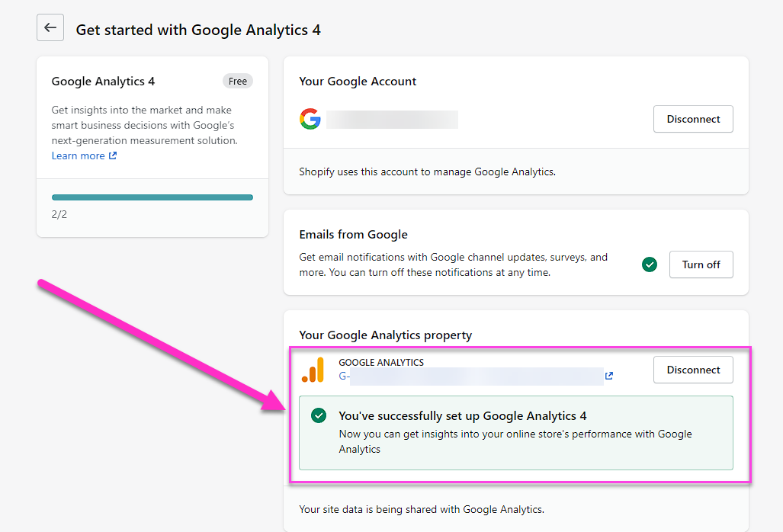Click the Google Analytics bar chart icon
783x532 pixels.
313,370
